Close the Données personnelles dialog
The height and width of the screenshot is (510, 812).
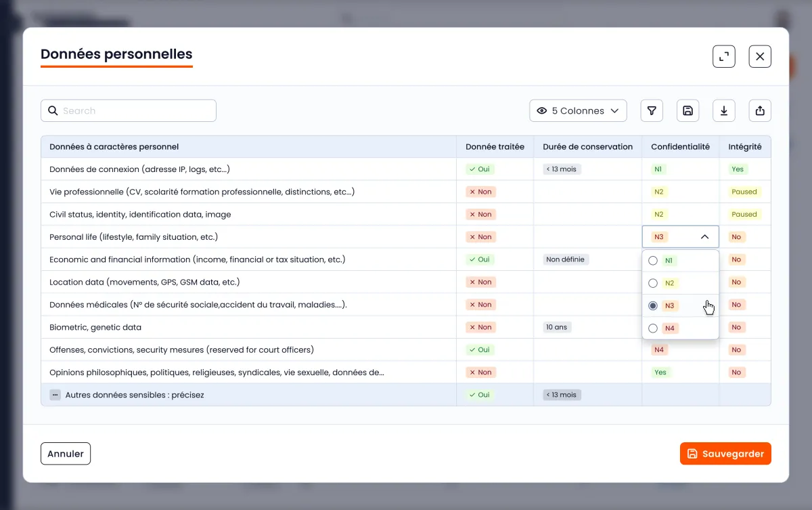(759, 56)
